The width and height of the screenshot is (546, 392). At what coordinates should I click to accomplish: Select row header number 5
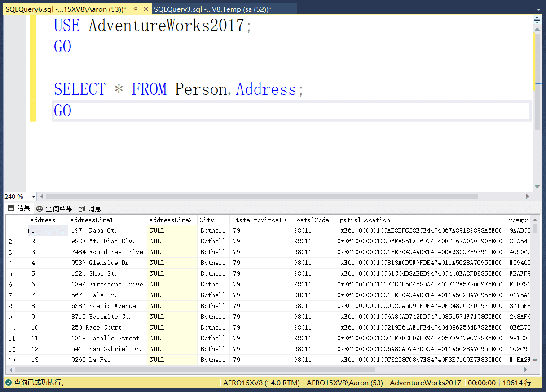coord(17,274)
